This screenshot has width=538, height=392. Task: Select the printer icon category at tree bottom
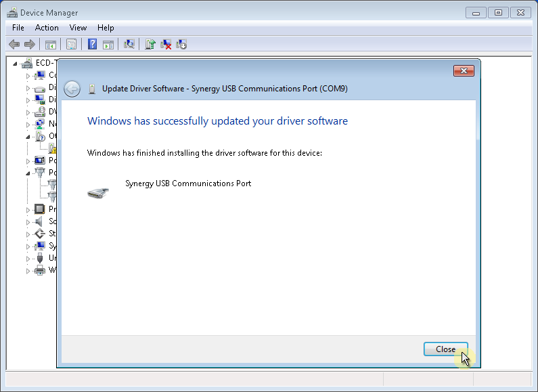click(x=40, y=270)
